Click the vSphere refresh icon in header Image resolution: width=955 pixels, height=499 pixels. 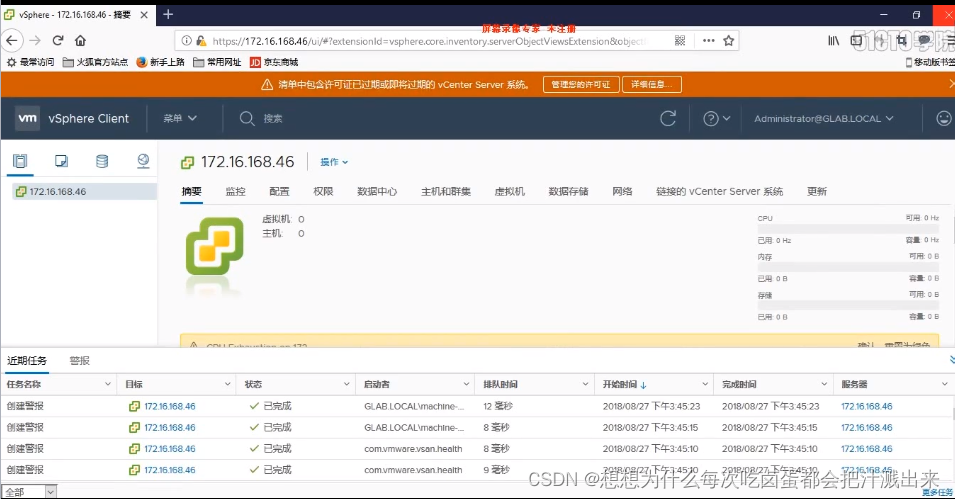(x=668, y=118)
